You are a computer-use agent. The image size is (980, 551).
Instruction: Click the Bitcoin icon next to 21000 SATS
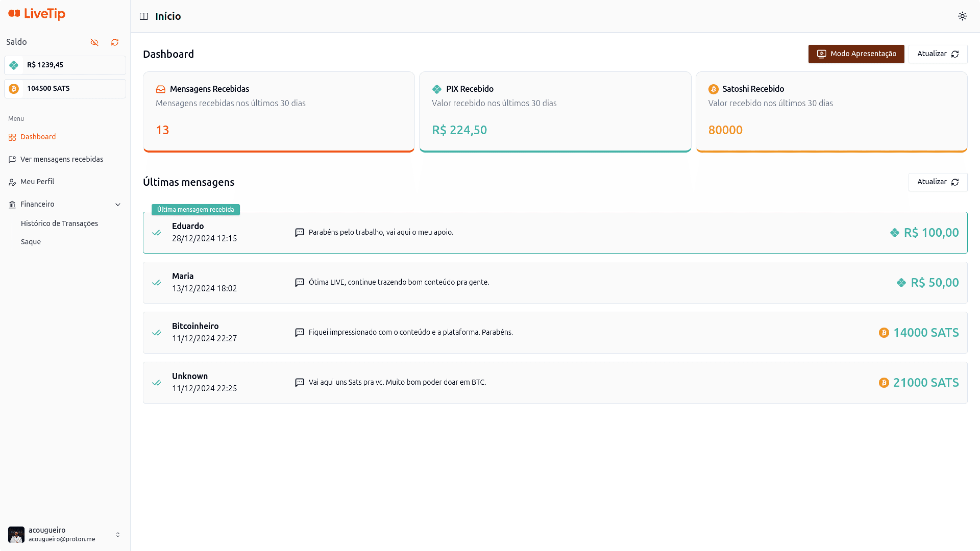[x=884, y=383]
